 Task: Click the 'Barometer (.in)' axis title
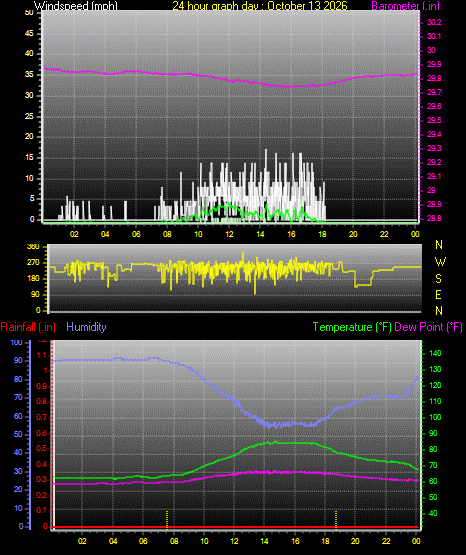[405, 6]
